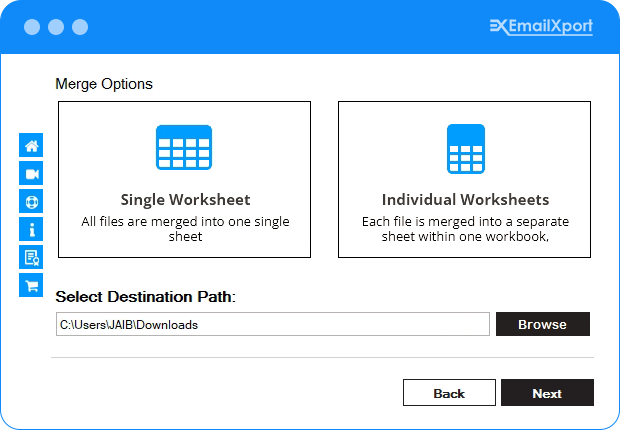Viewport: 620px width, 430px height.
Task: Open the info 'i' sidebar icon
Action: pyautogui.click(x=31, y=229)
